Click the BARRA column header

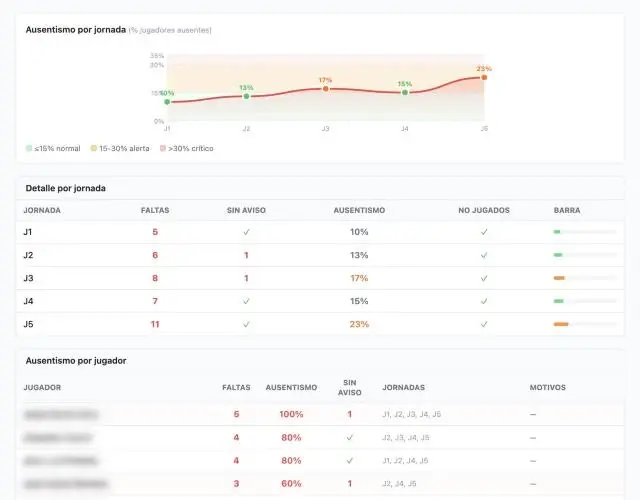(x=567, y=210)
